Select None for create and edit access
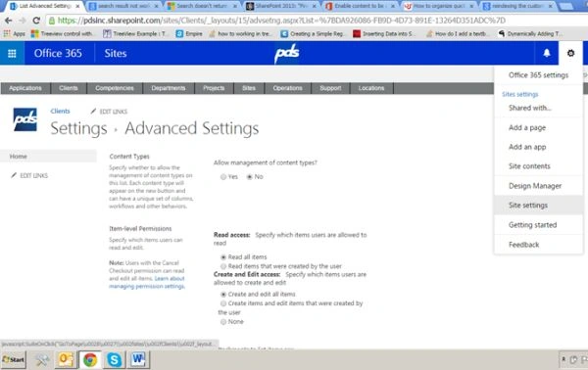The width and height of the screenshot is (588, 370). (223, 322)
